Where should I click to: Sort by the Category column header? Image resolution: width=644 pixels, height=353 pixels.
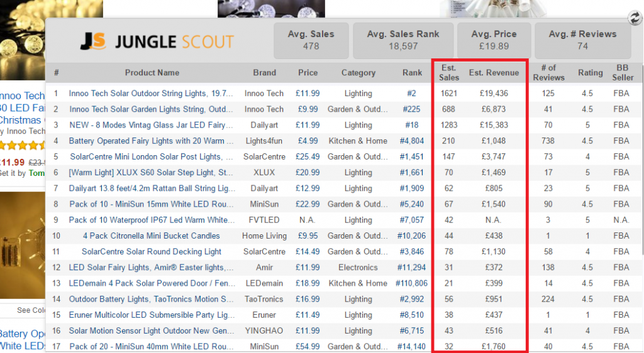click(358, 73)
